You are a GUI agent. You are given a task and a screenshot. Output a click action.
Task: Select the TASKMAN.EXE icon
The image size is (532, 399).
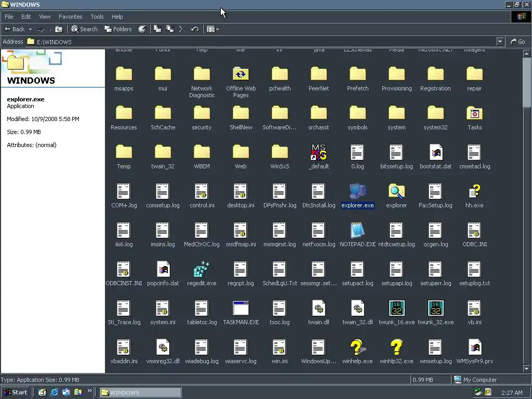[241, 309]
